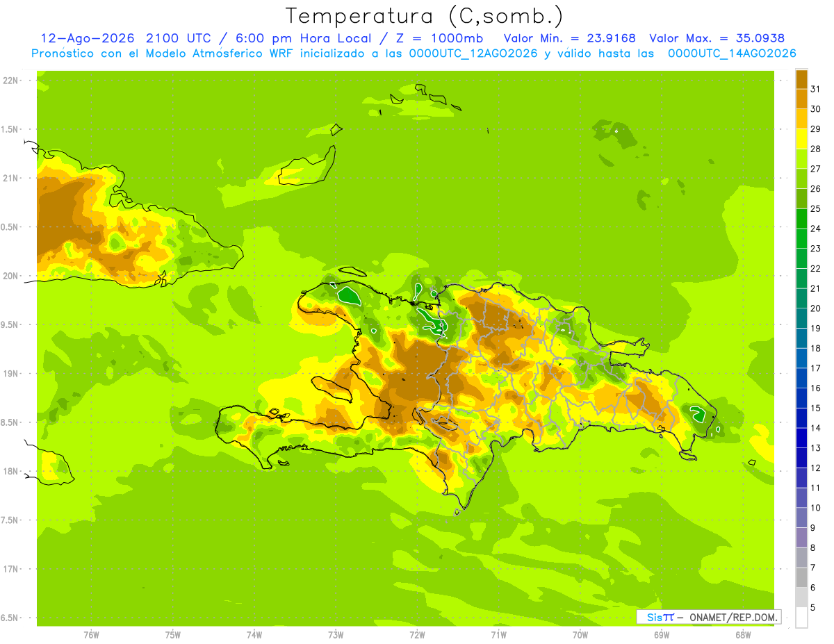Click the "72W" longitude label
The image size is (834, 644).
point(417,635)
